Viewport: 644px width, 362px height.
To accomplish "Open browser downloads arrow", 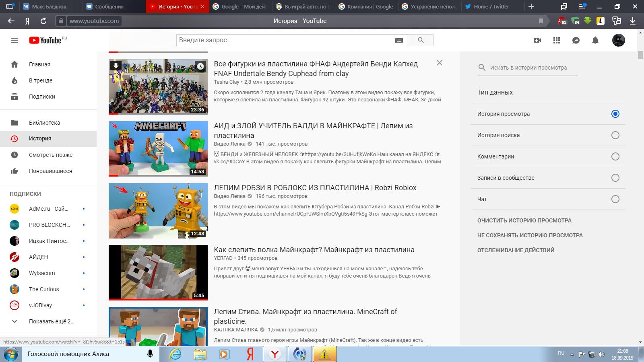I will (x=633, y=21).
